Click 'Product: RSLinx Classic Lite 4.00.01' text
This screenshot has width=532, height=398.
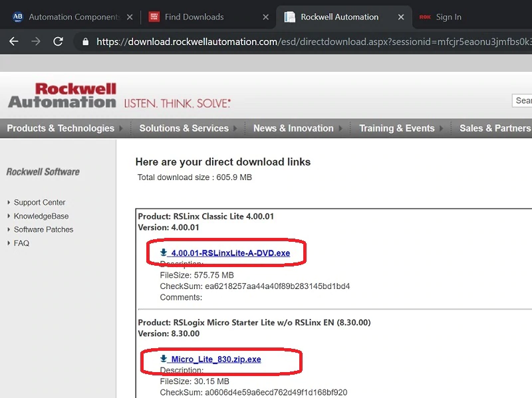tap(206, 217)
